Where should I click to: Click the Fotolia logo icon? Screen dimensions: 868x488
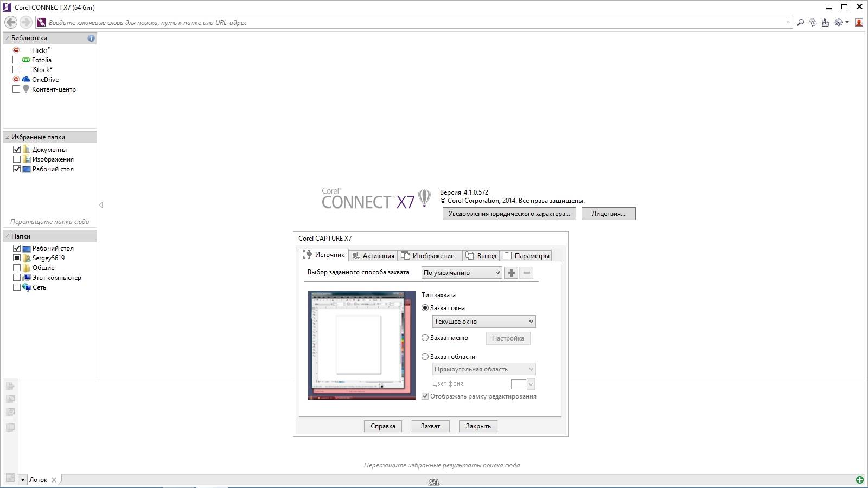tap(26, 60)
